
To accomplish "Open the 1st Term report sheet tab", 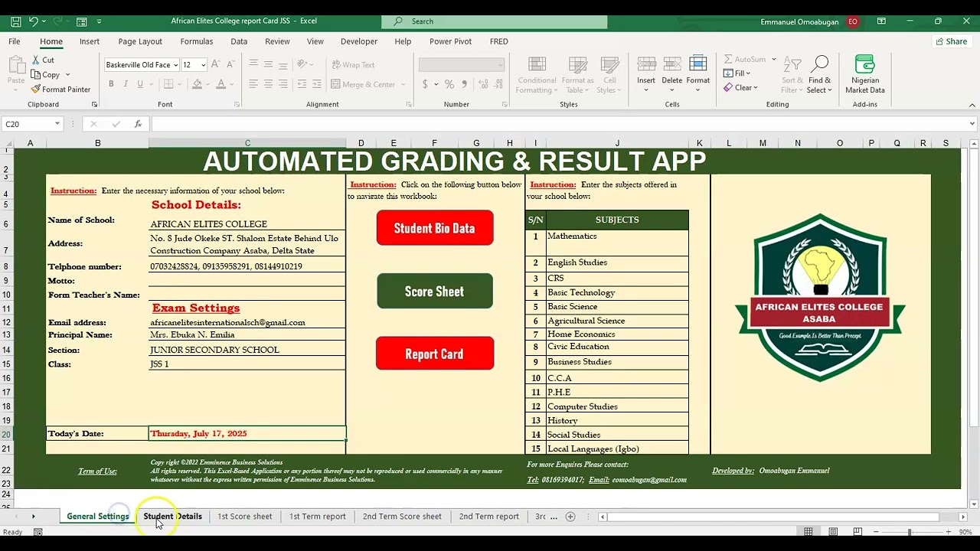I will pos(317,517).
